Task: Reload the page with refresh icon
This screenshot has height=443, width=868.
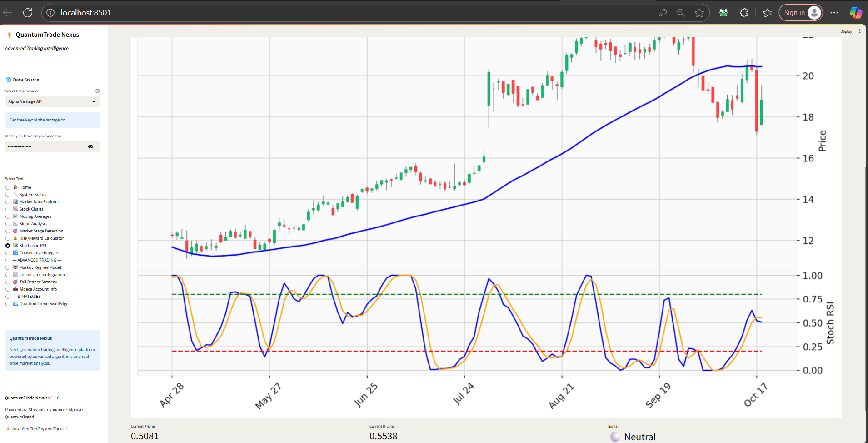Action: [28, 13]
